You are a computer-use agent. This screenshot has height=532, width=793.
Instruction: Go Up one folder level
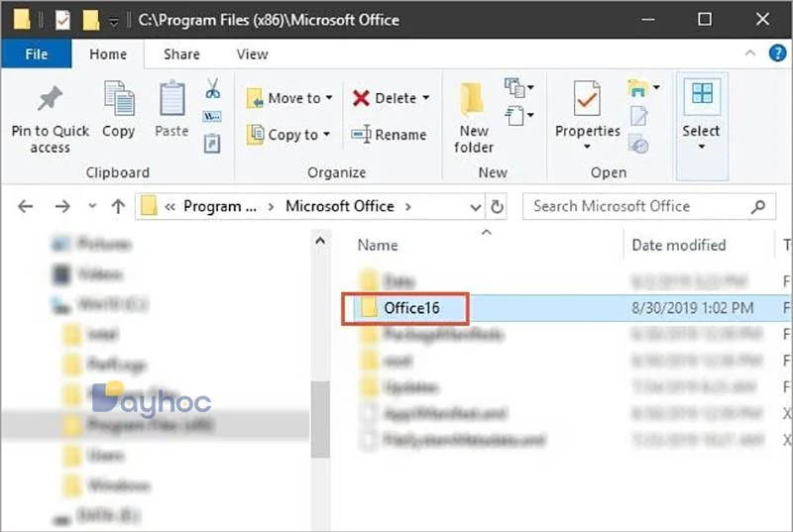click(x=118, y=206)
